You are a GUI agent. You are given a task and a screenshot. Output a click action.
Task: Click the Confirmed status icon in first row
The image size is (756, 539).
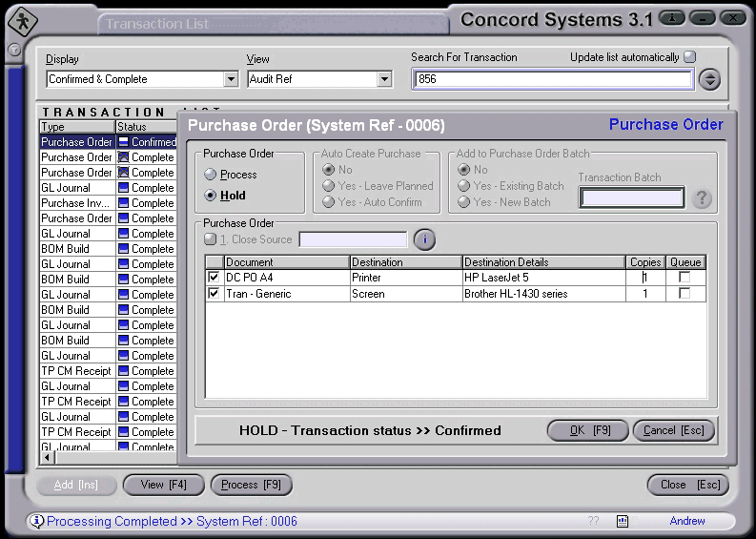click(124, 142)
